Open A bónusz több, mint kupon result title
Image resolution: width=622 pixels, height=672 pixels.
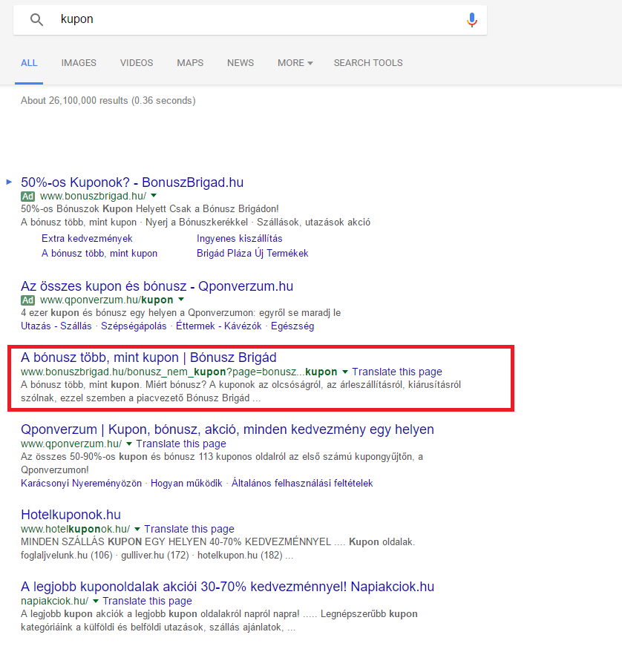tap(148, 358)
